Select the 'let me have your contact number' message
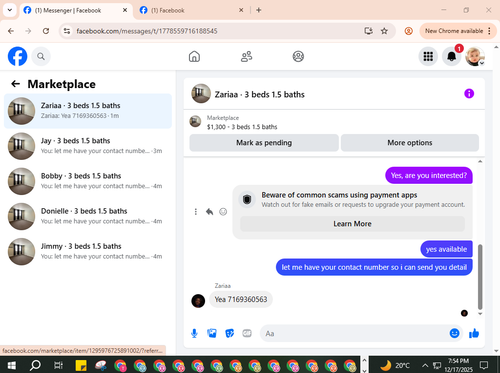This screenshot has width=500, height=373. [x=374, y=267]
